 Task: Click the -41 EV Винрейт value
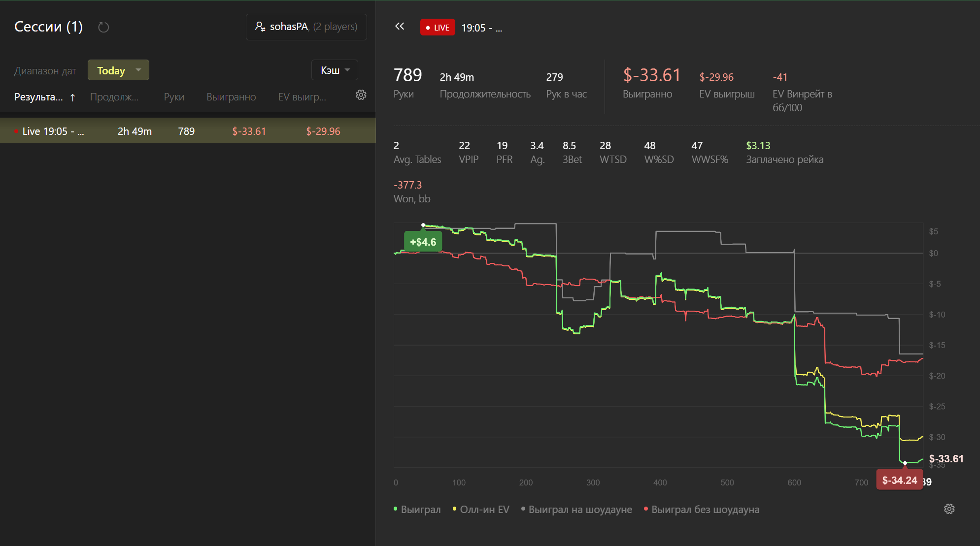point(780,77)
